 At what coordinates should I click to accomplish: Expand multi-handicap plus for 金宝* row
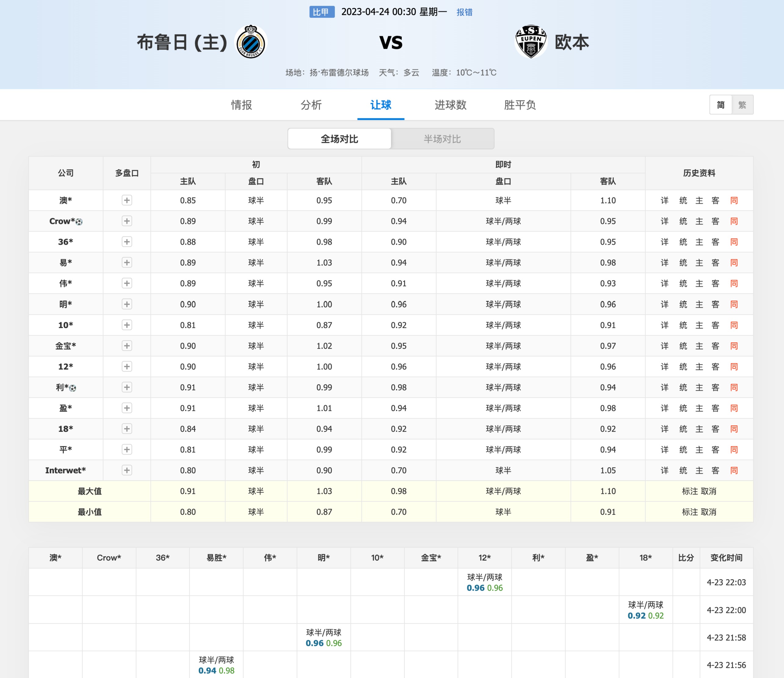[127, 346]
